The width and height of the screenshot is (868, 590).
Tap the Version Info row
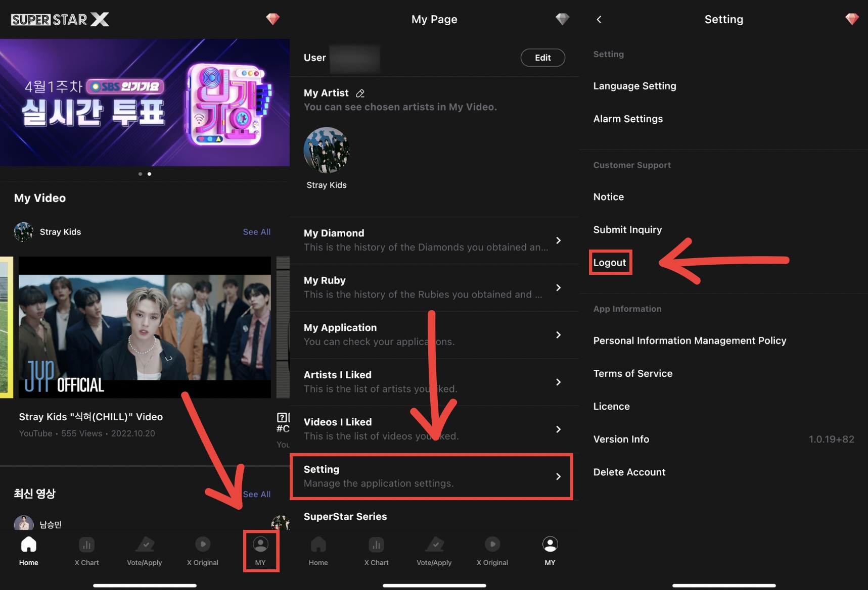[723, 439]
